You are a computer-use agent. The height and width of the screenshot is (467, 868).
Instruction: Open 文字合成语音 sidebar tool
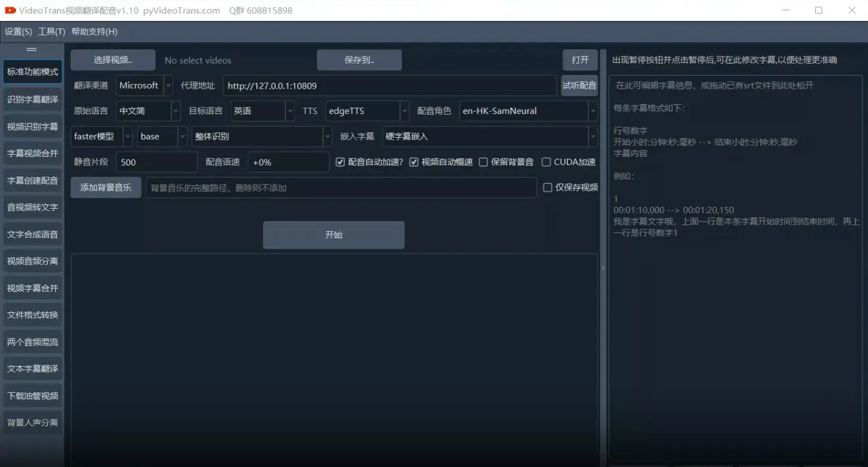coord(32,234)
